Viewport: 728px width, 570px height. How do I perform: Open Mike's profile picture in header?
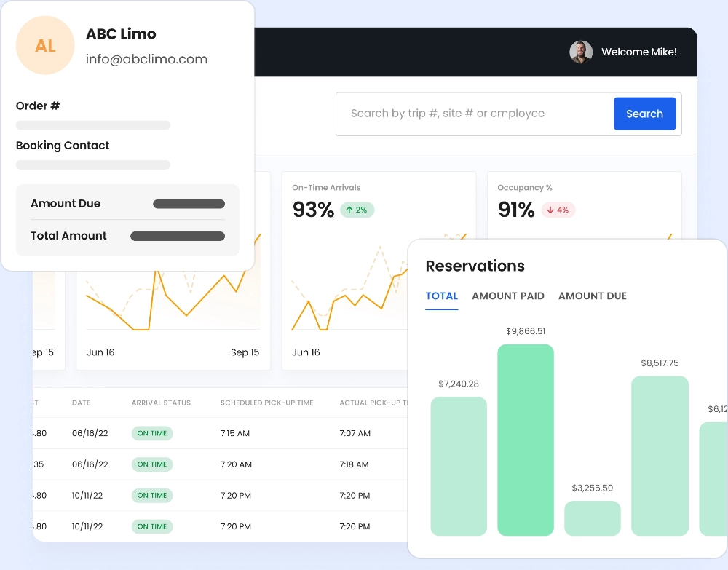581,52
